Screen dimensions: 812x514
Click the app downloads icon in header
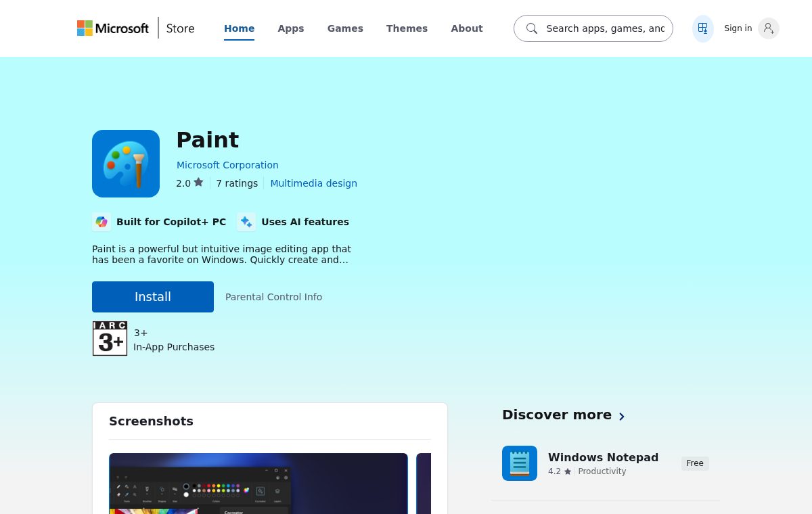703,28
